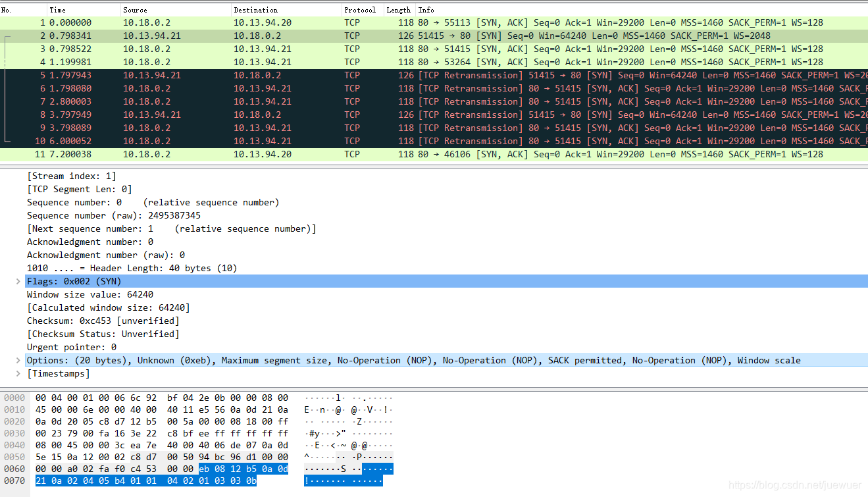Image resolution: width=868 pixels, height=497 pixels.
Task: Select the Checksum: 0xc453 [unverified] line
Action: [x=103, y=321]
